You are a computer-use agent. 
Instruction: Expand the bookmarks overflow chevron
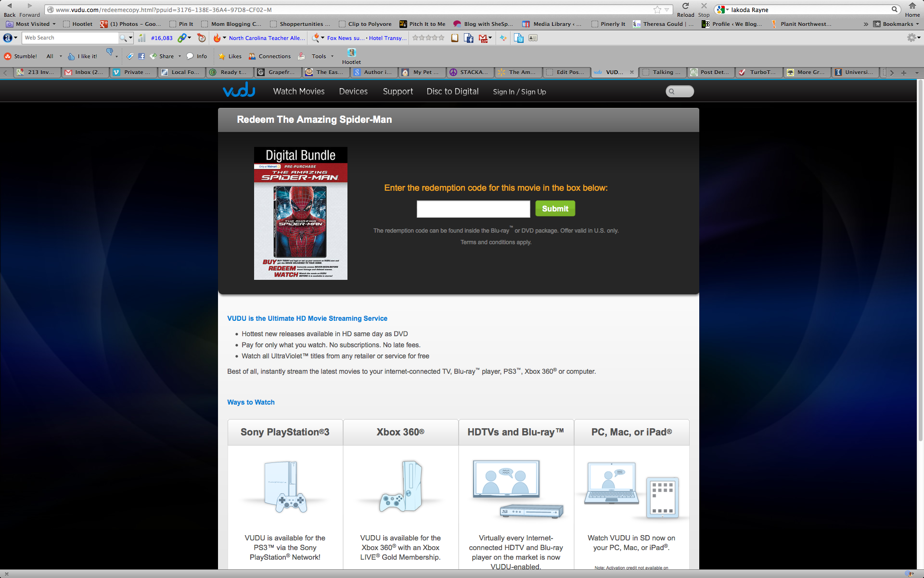tap(866, 24)
